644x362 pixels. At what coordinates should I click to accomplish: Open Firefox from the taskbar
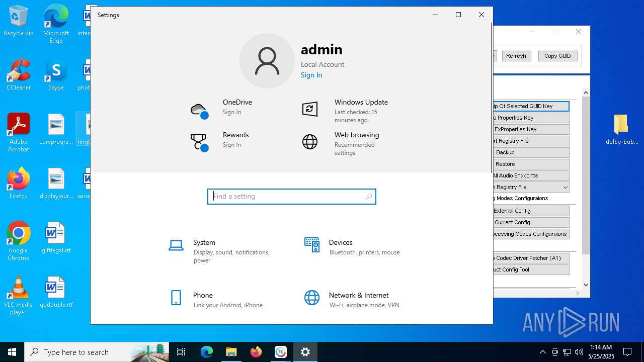pos(256,352)
